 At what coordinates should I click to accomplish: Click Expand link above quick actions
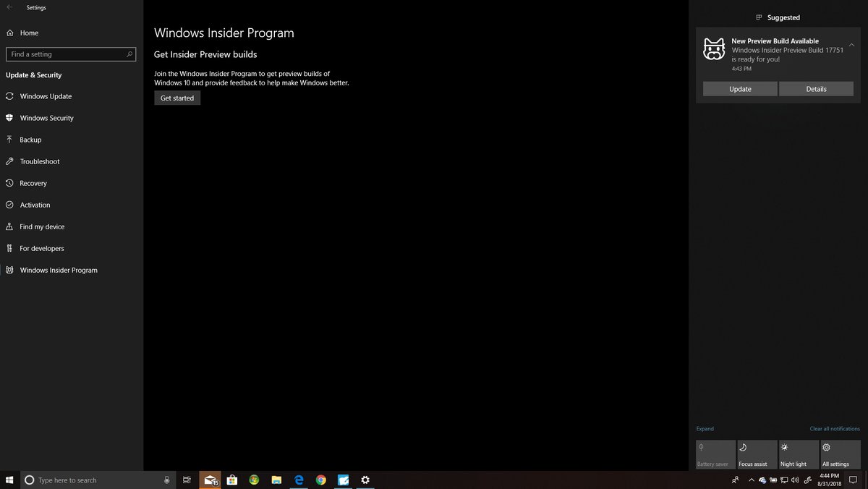click(x=705, y=429)
